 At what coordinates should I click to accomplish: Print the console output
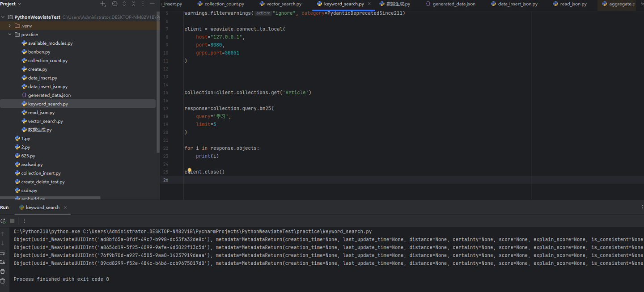[3, 271]
